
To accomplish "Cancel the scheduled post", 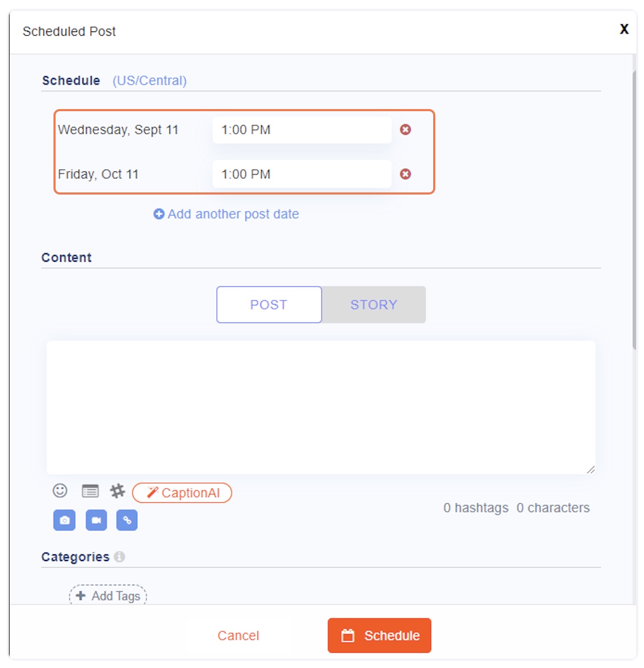I will [239, 635].
